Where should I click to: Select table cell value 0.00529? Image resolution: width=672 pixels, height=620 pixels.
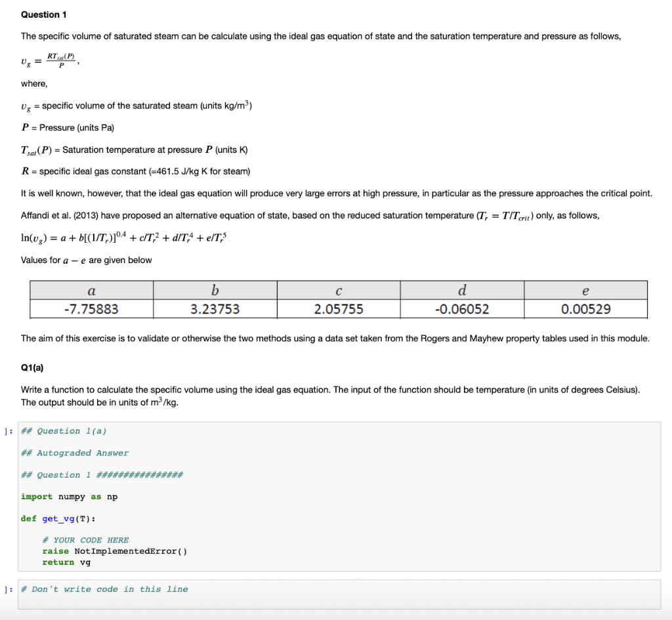pyautogui.click(x=586, y=309)
